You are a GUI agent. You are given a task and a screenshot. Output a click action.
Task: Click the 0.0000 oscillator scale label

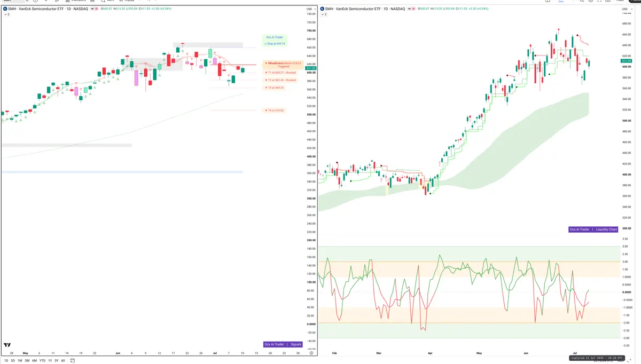tap(627, 292)
